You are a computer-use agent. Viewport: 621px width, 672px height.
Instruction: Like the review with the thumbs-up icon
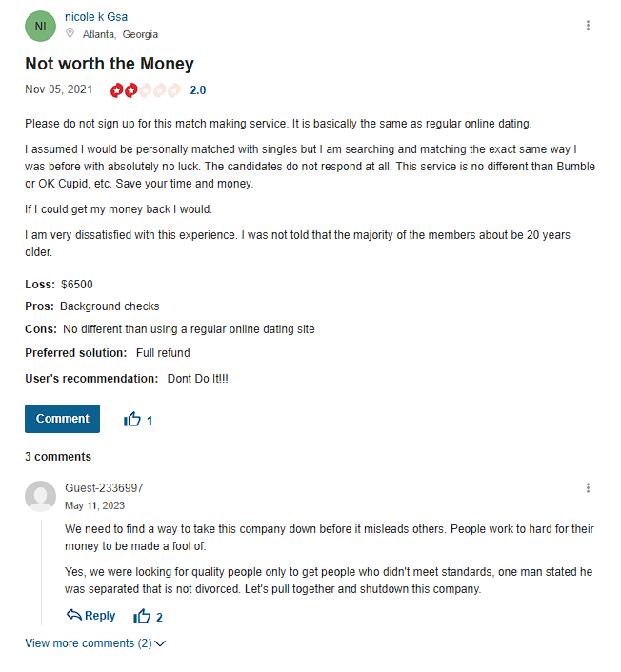click(132, 419)
